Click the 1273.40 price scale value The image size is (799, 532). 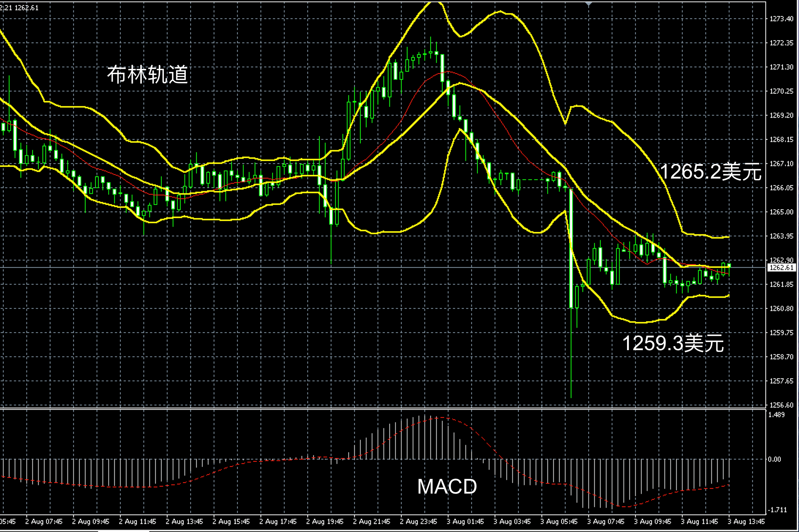coord(781,19)
